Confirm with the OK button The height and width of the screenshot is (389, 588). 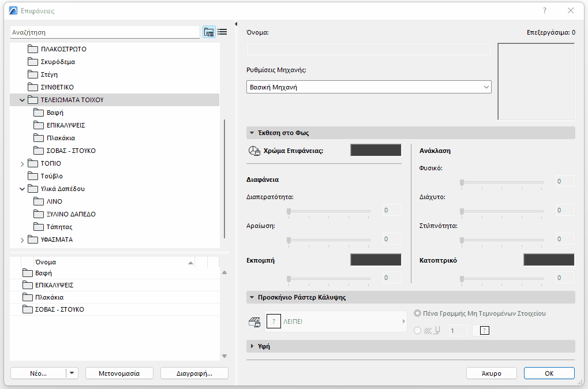[549, 373]
